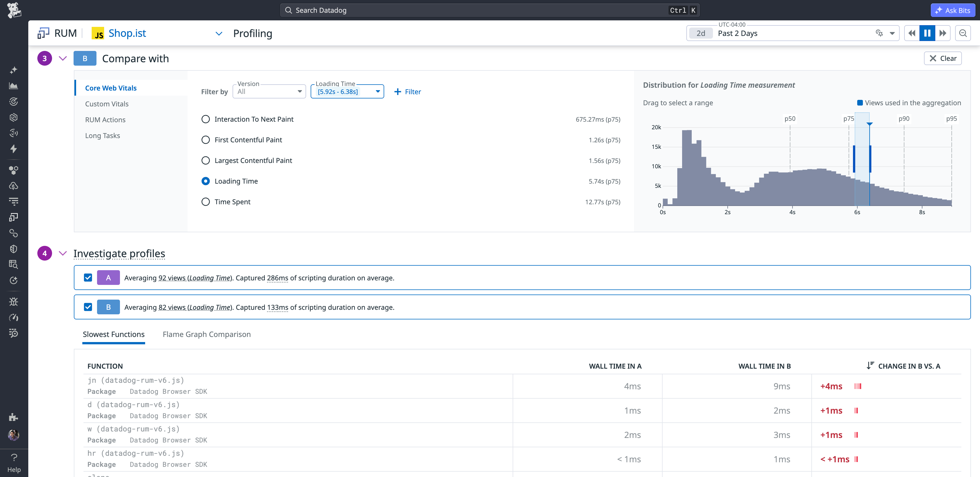Open the Version filter dropdown
This screenshot has height=477, width=980.
[269, 91]
